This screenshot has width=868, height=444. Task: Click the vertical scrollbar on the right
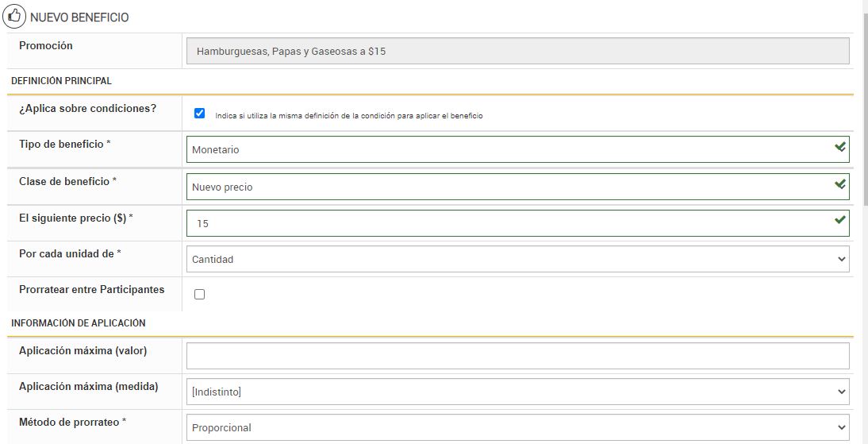tap(863, 111)
